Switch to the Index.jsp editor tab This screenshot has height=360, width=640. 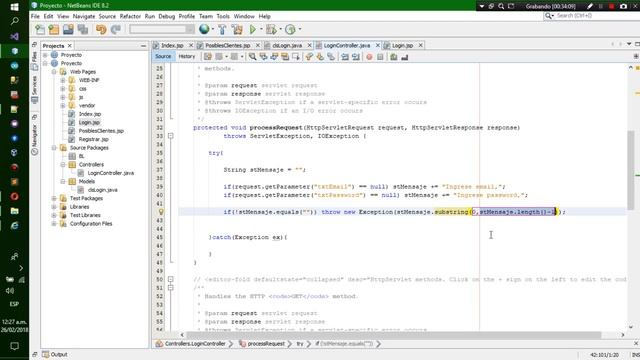point(172,45)
